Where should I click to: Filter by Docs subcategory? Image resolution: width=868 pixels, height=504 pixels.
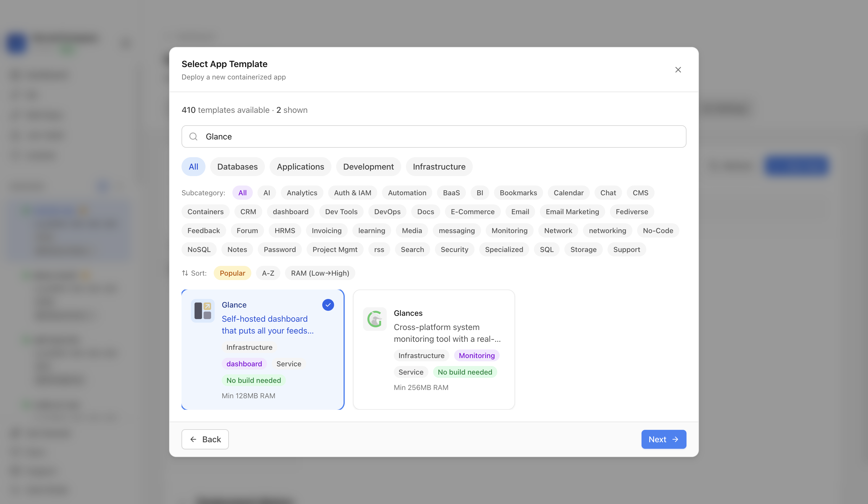point(425,212)
